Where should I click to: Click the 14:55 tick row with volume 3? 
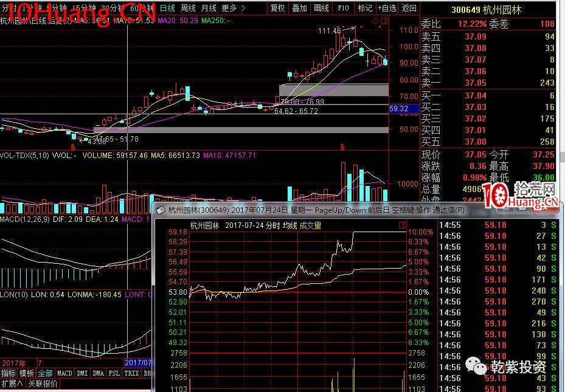497,225
